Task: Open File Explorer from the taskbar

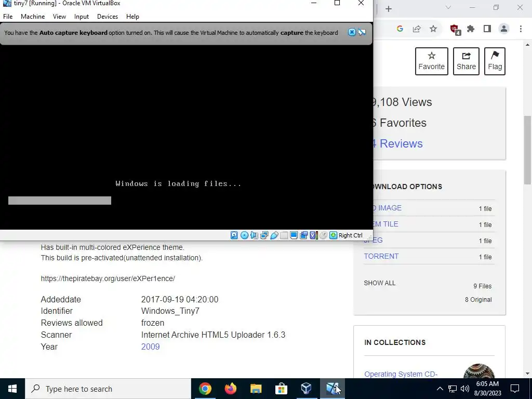Action: coord(256,389)
